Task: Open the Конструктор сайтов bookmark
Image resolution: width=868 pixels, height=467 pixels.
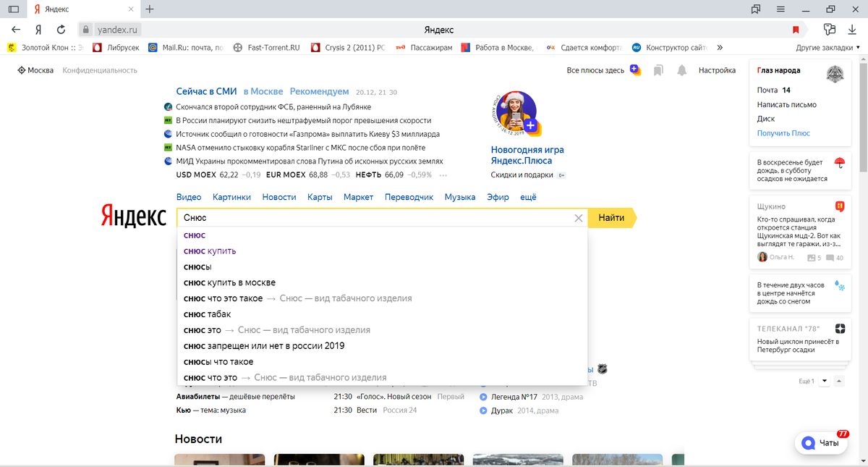Action: [669, 48]
